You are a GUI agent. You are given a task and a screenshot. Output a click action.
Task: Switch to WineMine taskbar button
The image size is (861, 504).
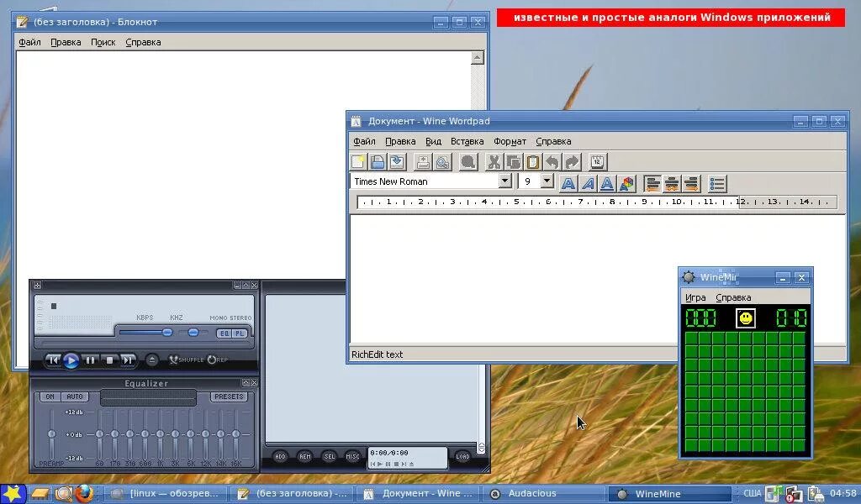[670, 494]
